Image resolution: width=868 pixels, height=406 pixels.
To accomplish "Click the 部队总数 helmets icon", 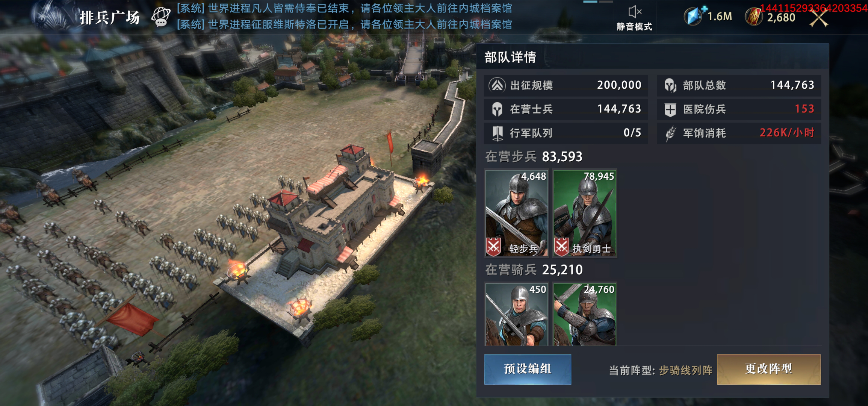I will point(670,85).
